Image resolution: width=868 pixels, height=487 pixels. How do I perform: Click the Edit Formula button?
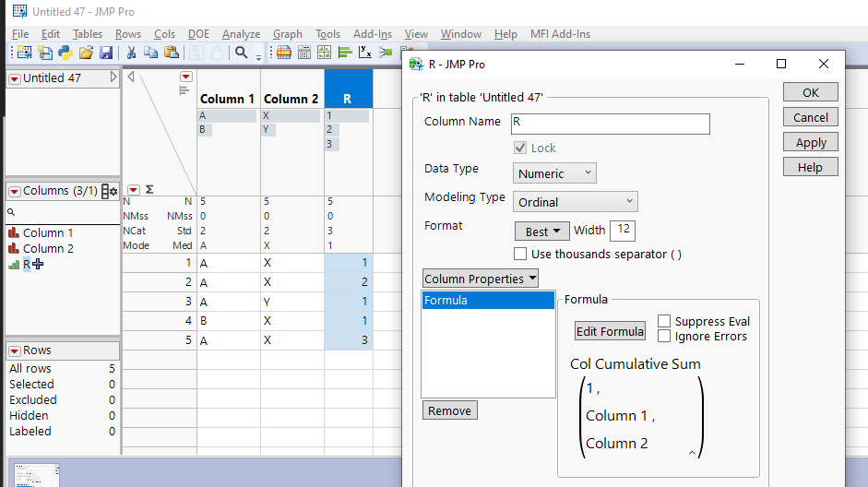(610, 331)
